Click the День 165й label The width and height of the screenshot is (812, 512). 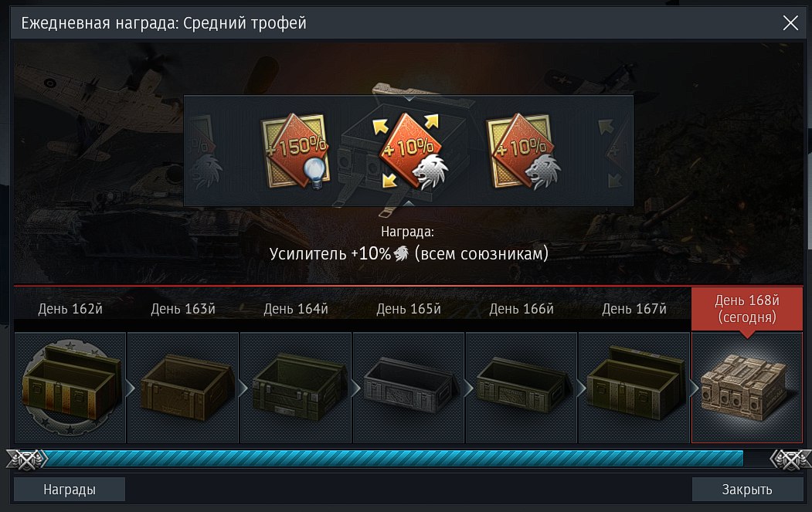tap(409, 309)
